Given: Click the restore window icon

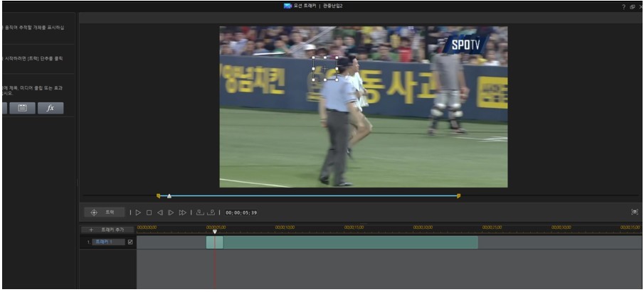Looking at the screenshot, I should (632, 6).
